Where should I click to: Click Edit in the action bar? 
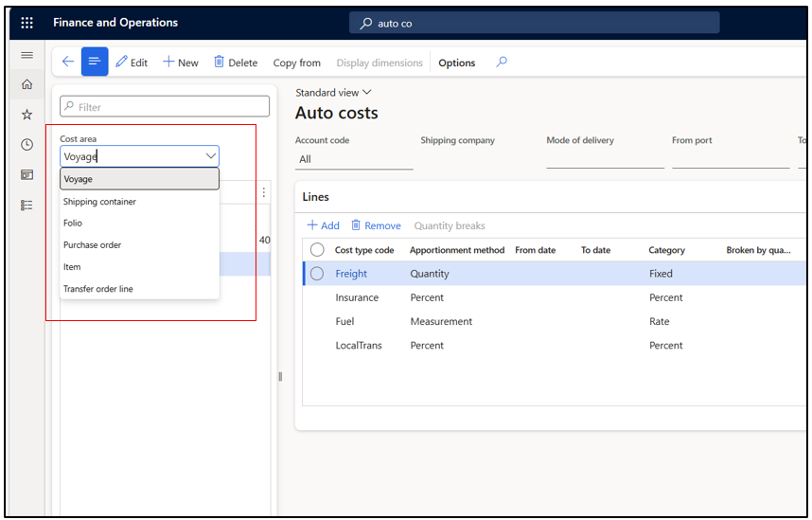(132, 63)
